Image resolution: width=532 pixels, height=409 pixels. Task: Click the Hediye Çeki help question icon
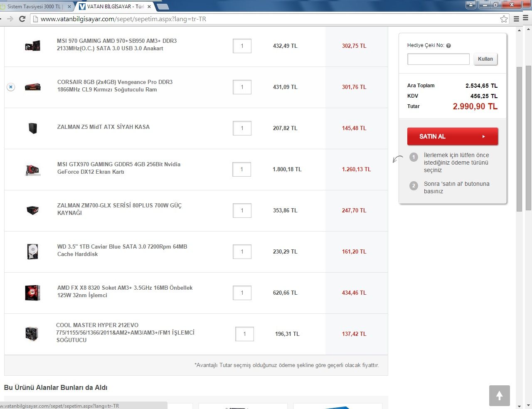448,46
